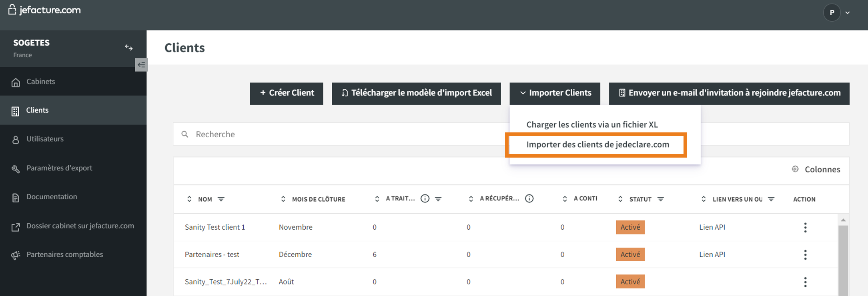Click the jefacture.com lock logo icon

(12, 10)
